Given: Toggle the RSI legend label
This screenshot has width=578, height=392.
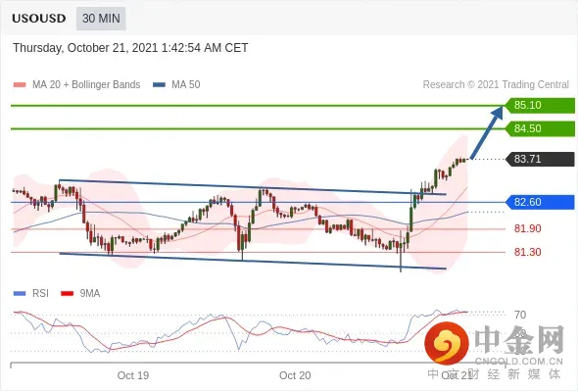Looking at the screenshot, I should [40, 294].
